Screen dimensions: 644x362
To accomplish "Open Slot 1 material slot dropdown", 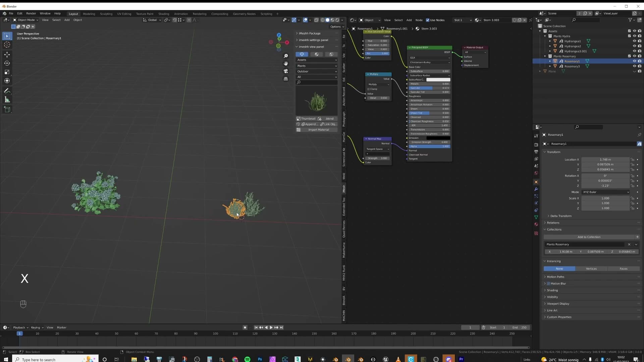I will click(x=462, y=20).
